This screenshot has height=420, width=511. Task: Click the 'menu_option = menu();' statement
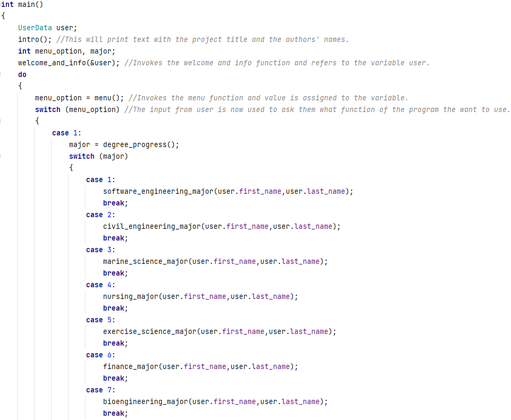80,98
